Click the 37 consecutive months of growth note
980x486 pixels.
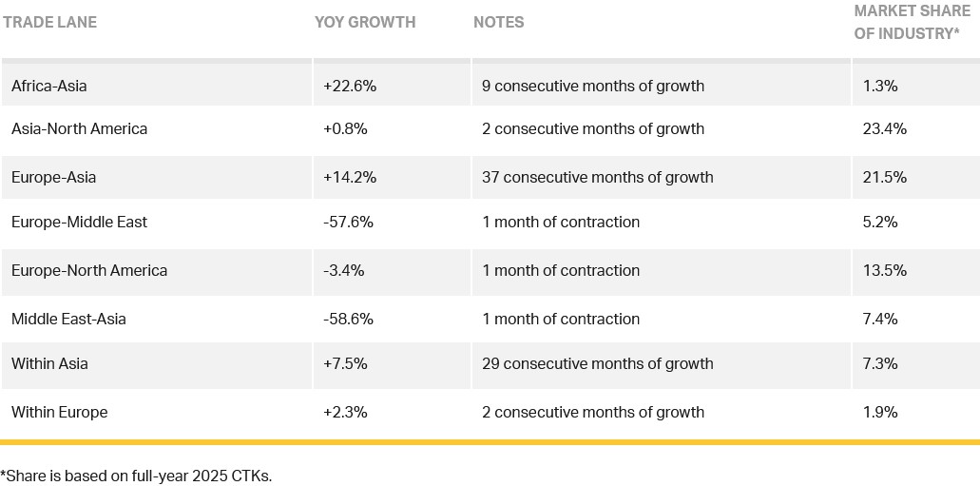point(597,177)
